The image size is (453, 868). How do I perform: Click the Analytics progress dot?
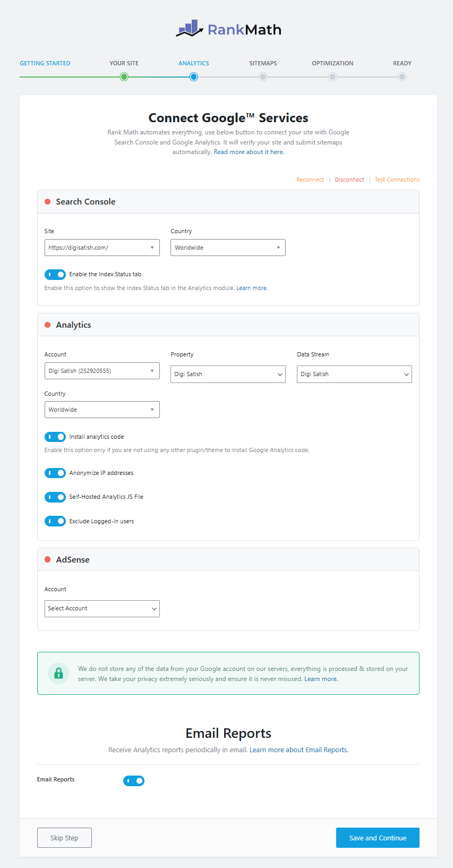tap(194, 77)
